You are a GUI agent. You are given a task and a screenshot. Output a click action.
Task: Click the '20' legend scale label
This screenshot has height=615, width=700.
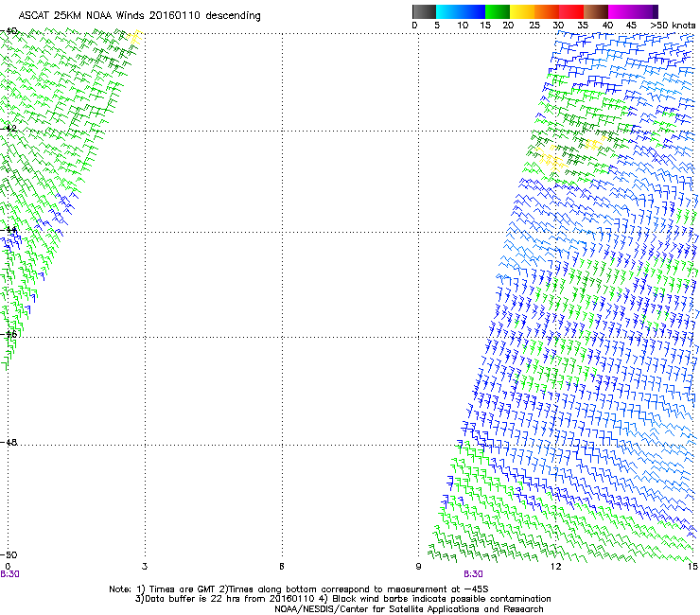pyautogui.click(x=508, y=26)
